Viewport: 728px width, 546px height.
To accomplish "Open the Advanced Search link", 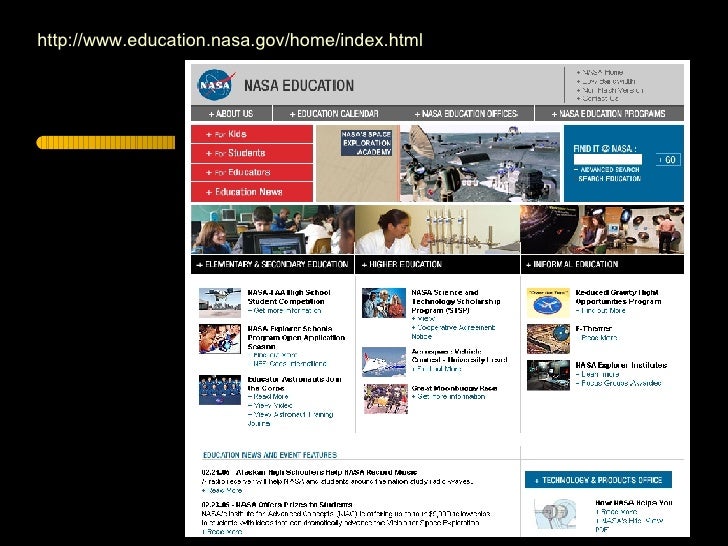I will pyautogui.click(x=609, y=169).
